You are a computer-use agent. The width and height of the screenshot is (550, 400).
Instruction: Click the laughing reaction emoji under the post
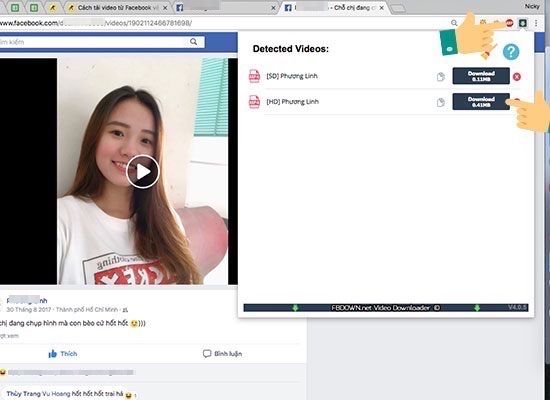point(3,372)
